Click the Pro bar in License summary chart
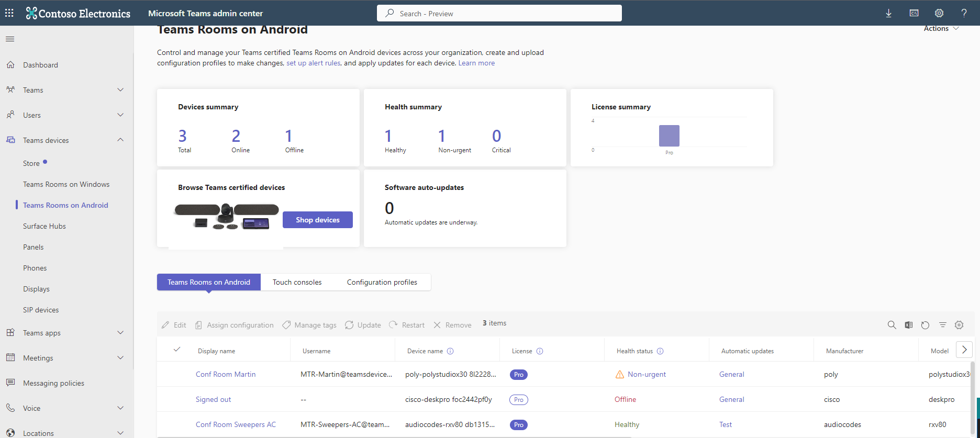This screenshot has height=438, width=980. tap(669, 136)
